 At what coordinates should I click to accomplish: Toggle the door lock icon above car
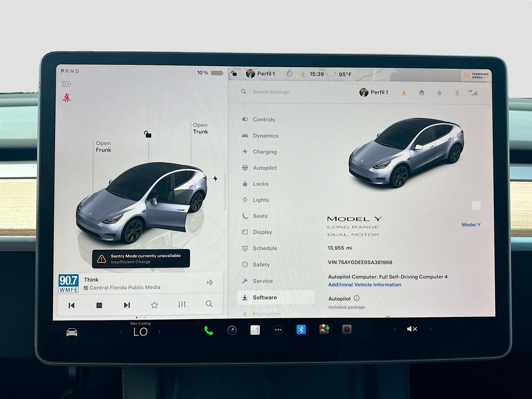pyautogui.click(x=148, y=134)
